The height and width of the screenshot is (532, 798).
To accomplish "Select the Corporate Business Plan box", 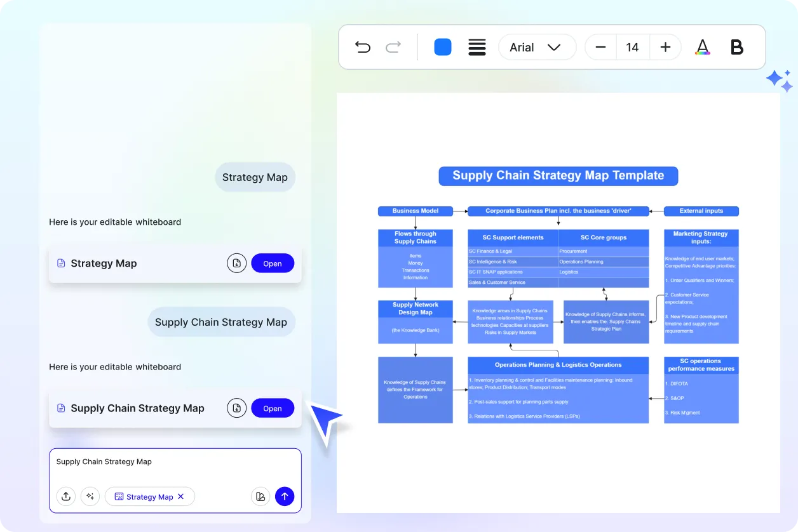I will 558,211.
